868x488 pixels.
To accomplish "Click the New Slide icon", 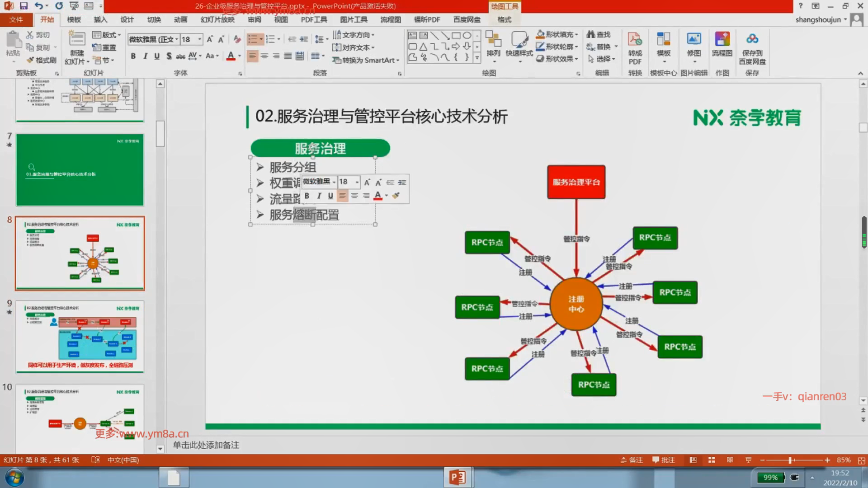I will coord(76,40).
